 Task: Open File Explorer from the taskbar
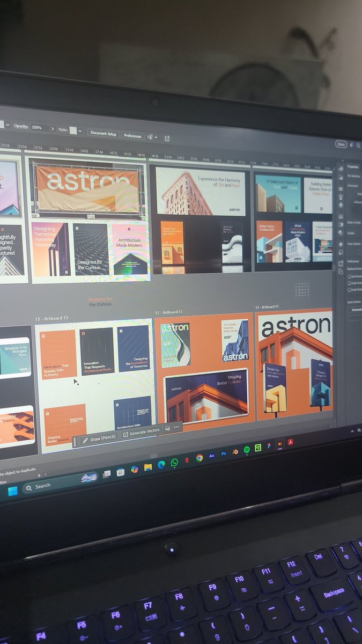point(148,467)
